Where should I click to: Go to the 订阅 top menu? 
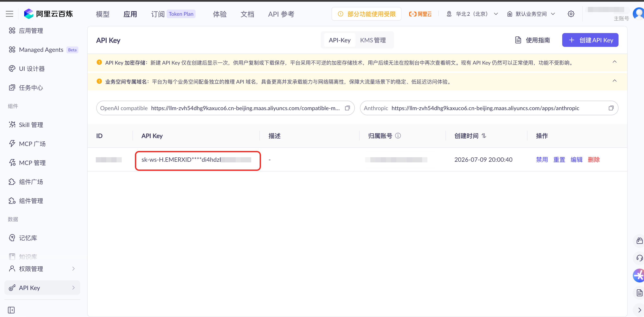pyautogui.click(x=158, y=14)
